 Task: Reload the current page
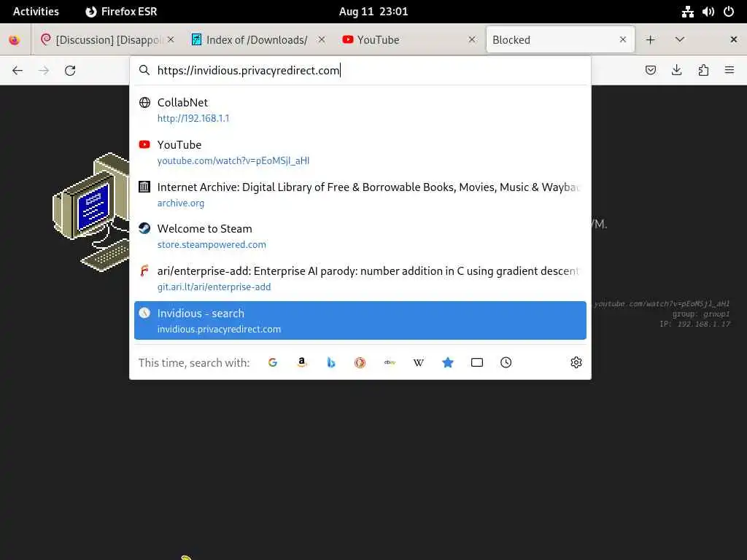[70, 71]
